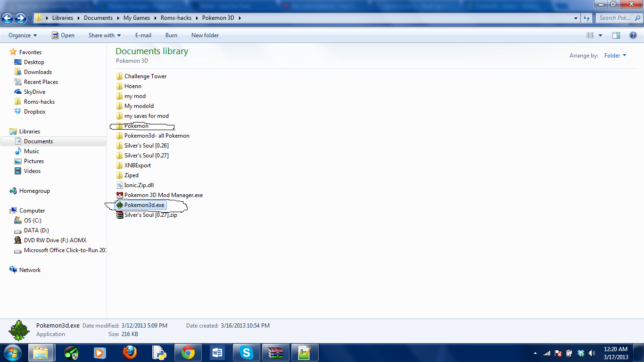
Task: Open the Organize dropdown menu
Action: click(x=23, y=35)
